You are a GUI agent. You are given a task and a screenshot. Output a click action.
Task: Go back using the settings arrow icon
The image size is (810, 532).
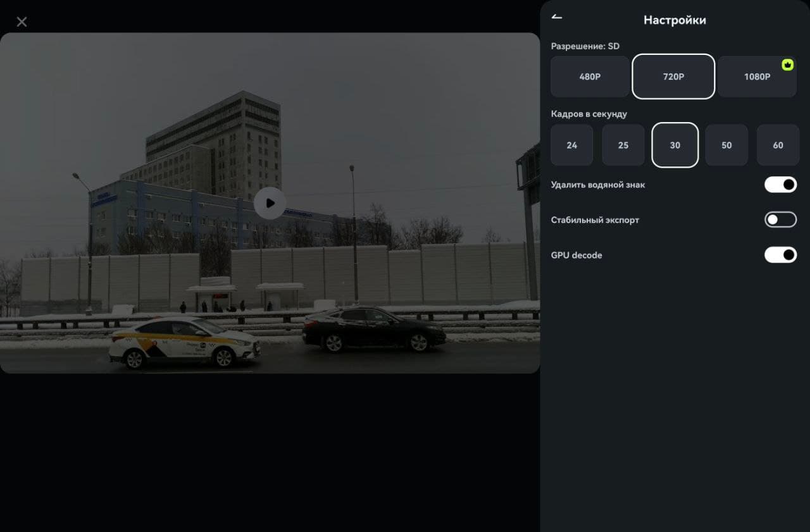point(557,17)
